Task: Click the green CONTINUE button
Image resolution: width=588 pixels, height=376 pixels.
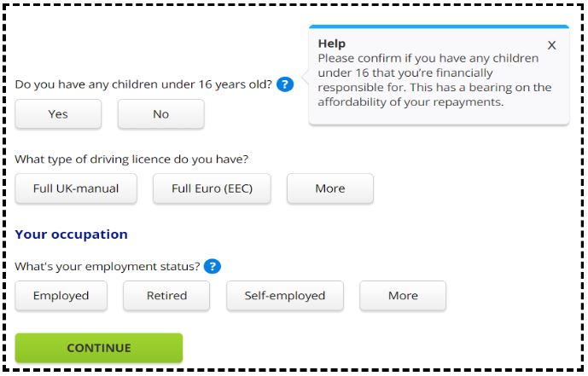Action: [x=99, y=348]
